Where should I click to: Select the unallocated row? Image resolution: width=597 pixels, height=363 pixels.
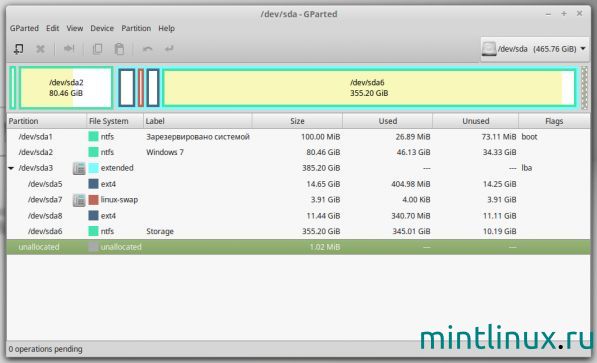click(x=298, y=247)
